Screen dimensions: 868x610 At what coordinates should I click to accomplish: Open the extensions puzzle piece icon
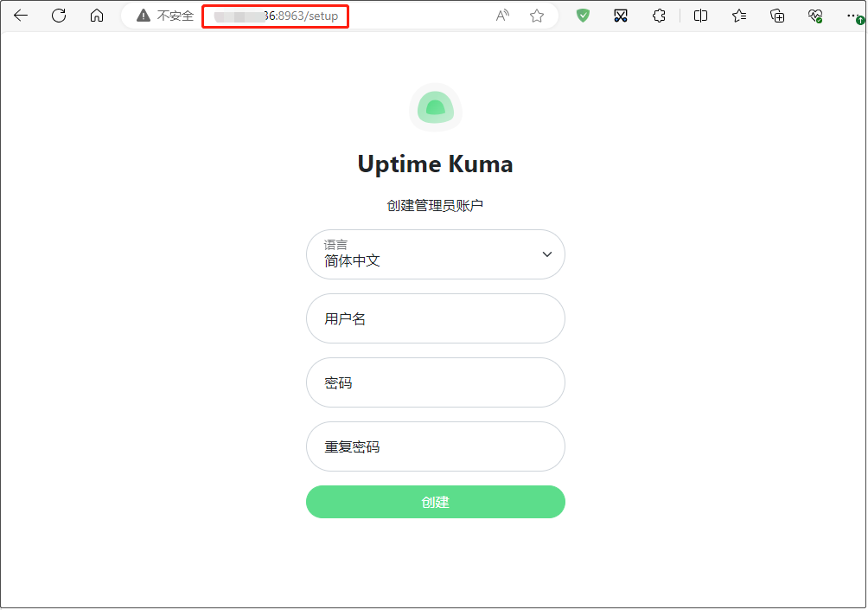coord(659,16)
